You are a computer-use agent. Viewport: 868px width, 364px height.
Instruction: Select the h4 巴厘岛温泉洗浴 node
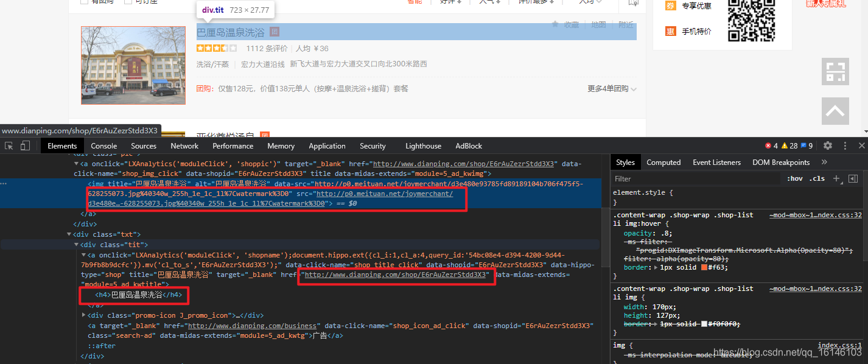138,295
